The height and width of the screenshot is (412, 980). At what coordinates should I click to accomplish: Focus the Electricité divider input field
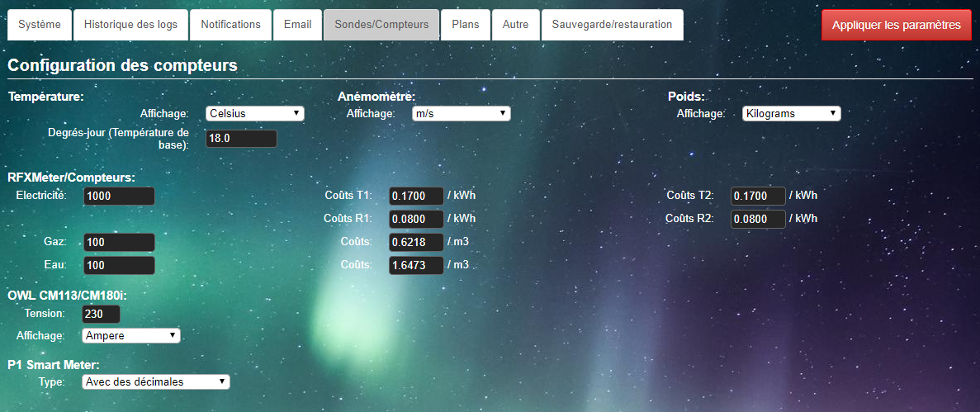(x=119, y=197)
